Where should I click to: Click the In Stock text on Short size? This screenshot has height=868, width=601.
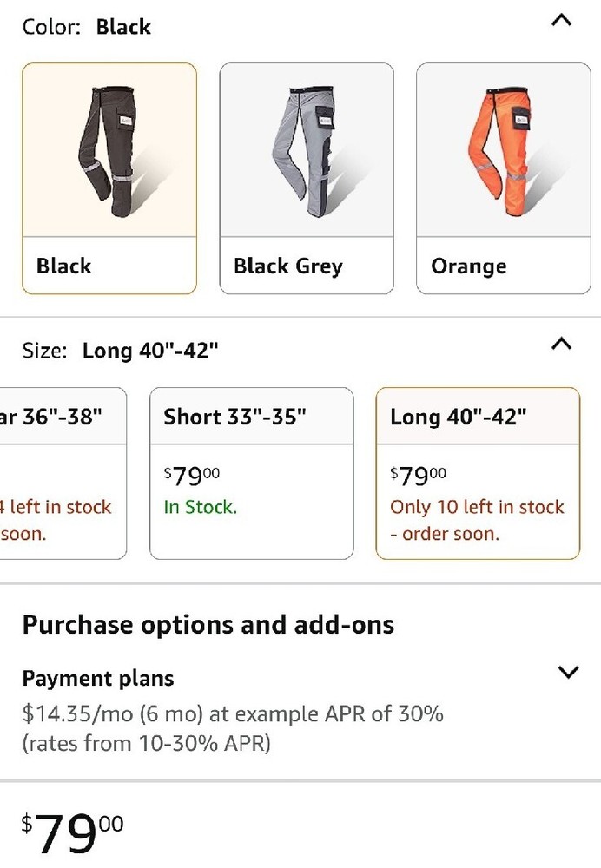(x=201, y=507)
